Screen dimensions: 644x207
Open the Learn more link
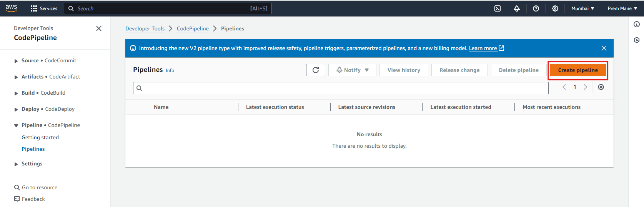click(x=486, y=48)
